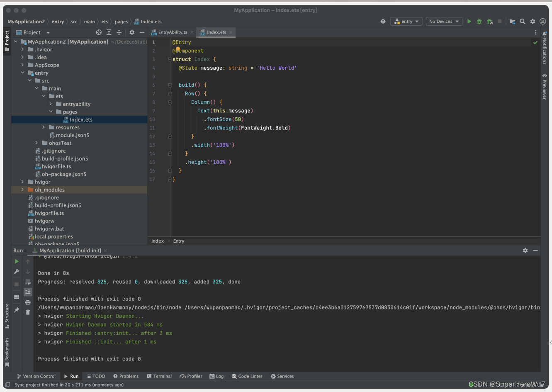
Task: Close the MyApplication build init run tab
Action: pos(105,251)
